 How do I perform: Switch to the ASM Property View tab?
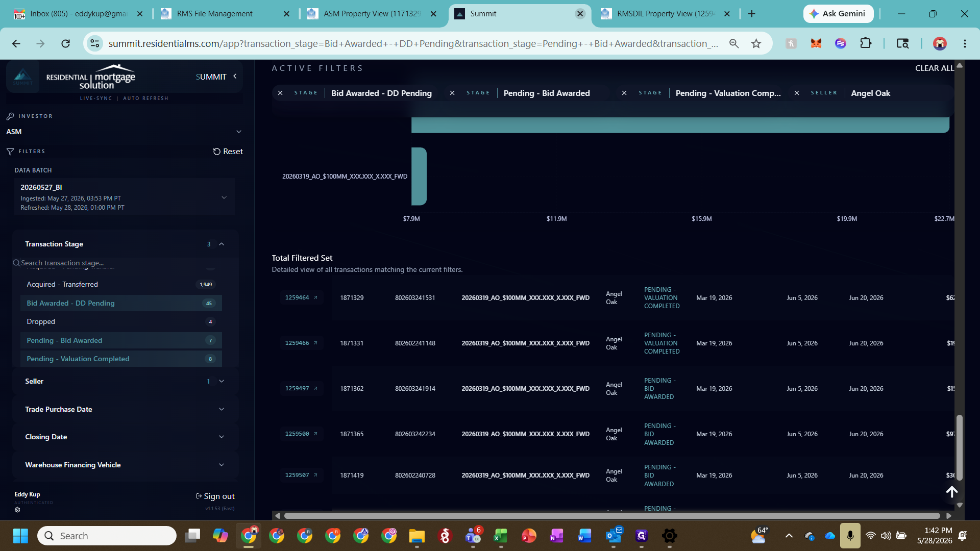tap(372, 14)
